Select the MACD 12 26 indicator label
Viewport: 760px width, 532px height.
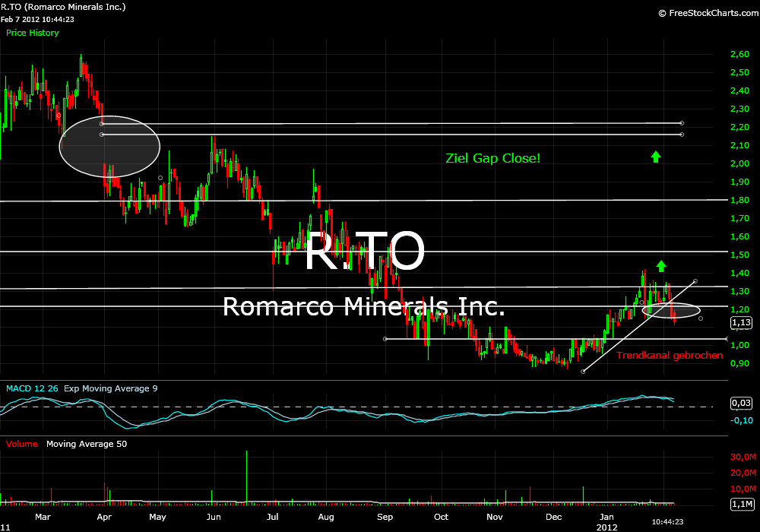tap(32, 388)
